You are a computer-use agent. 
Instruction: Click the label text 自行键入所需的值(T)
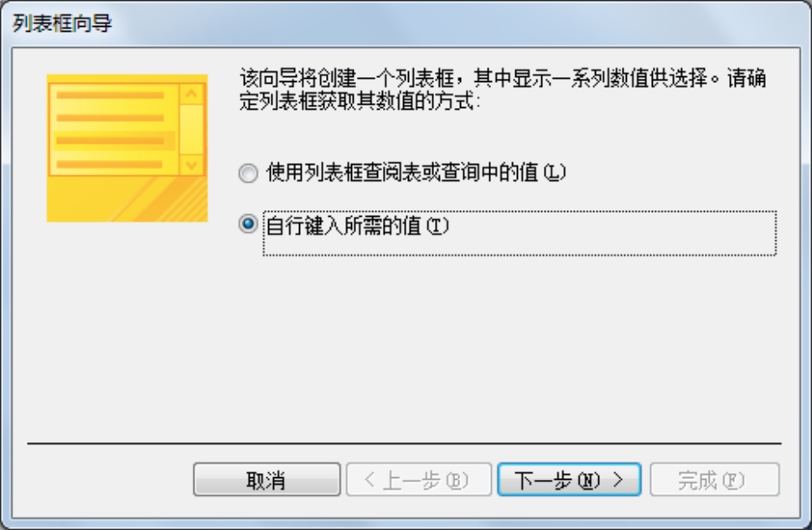(x=357, y=226)
